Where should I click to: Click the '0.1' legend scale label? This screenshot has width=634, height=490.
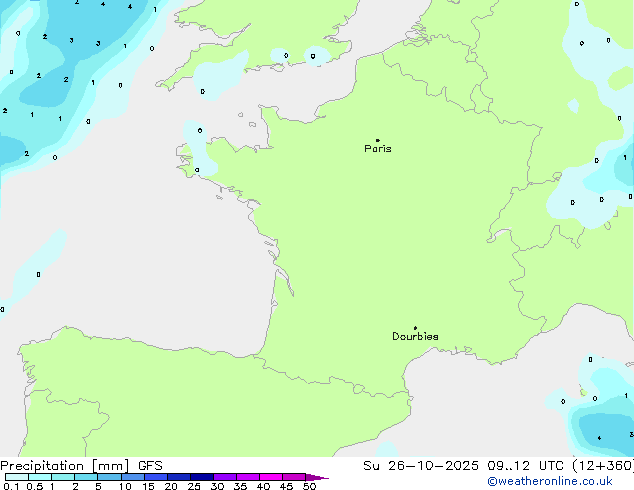pyautogui.click(x=11, y=486)
